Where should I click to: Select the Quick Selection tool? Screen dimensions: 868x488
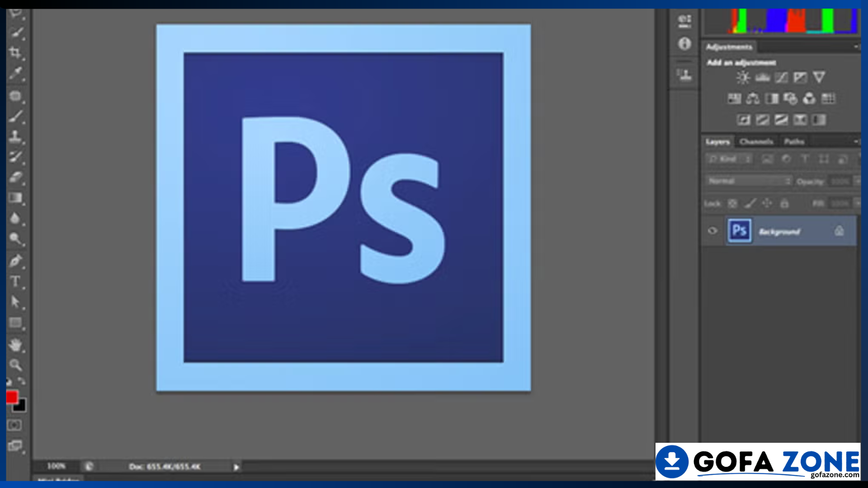16,33
